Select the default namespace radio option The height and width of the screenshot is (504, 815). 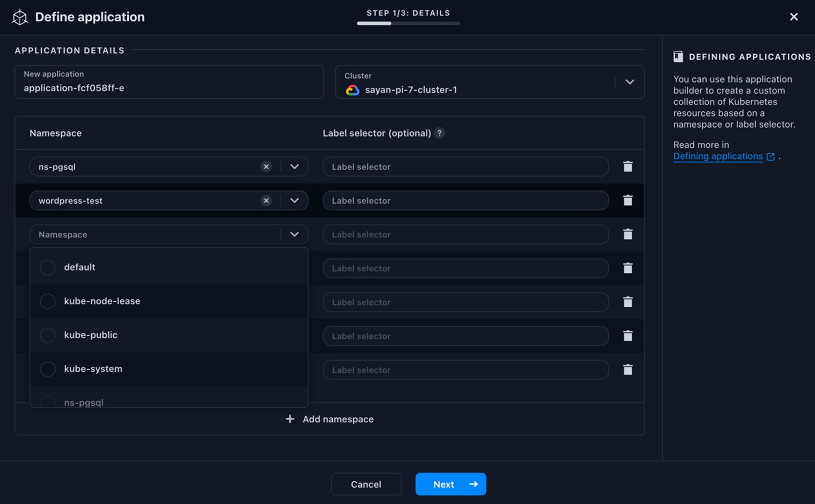48,267
